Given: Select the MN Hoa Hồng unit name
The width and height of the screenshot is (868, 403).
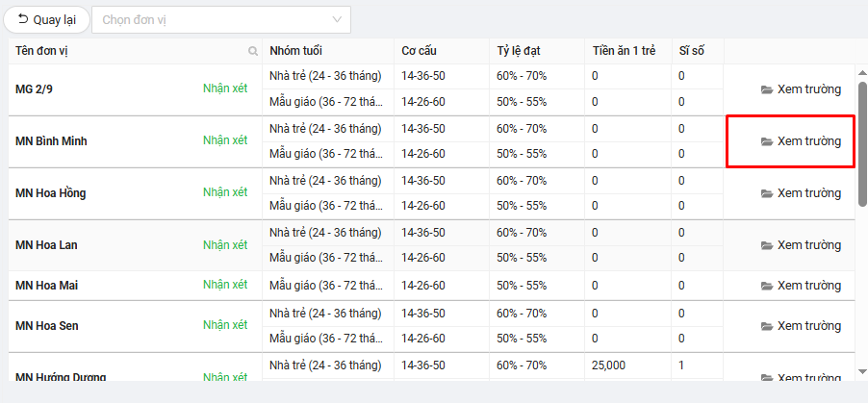Looking at the screenshot, I should point(51,193).
